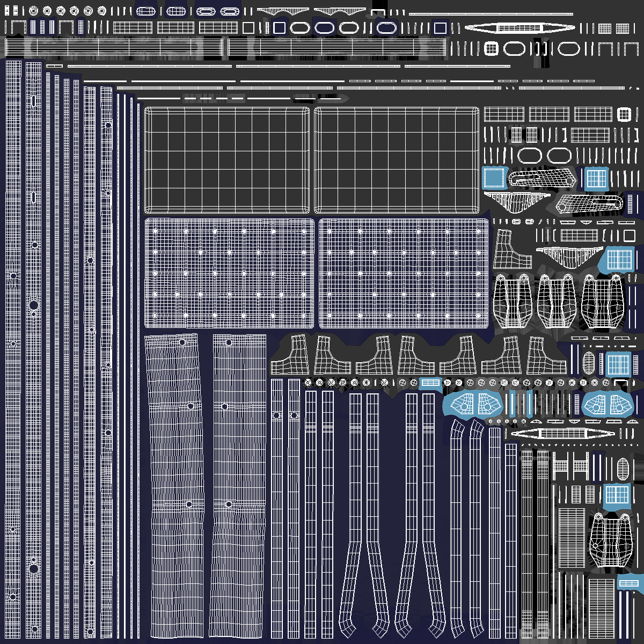The width and height of the screenshot is (644, 644).
Task: Select the upper-right large rounded grid UV island
Action: click(397, 160)
